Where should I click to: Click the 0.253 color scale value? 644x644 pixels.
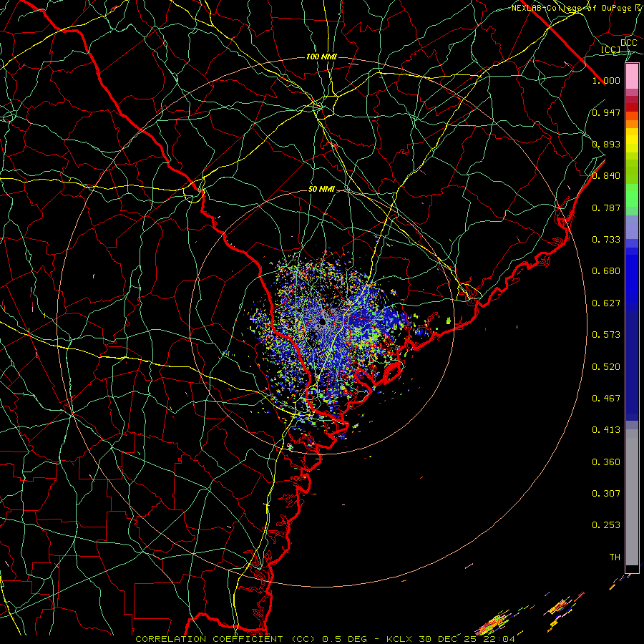tap(606, 525)
